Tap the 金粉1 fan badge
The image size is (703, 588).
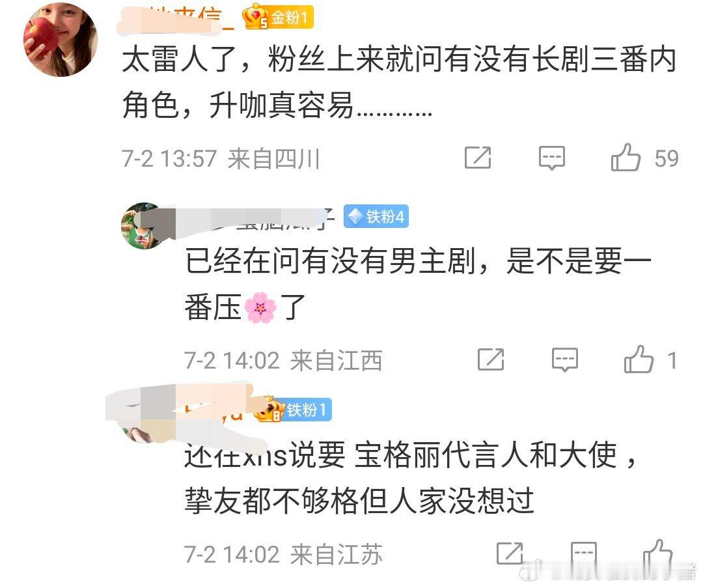point(277,18)
